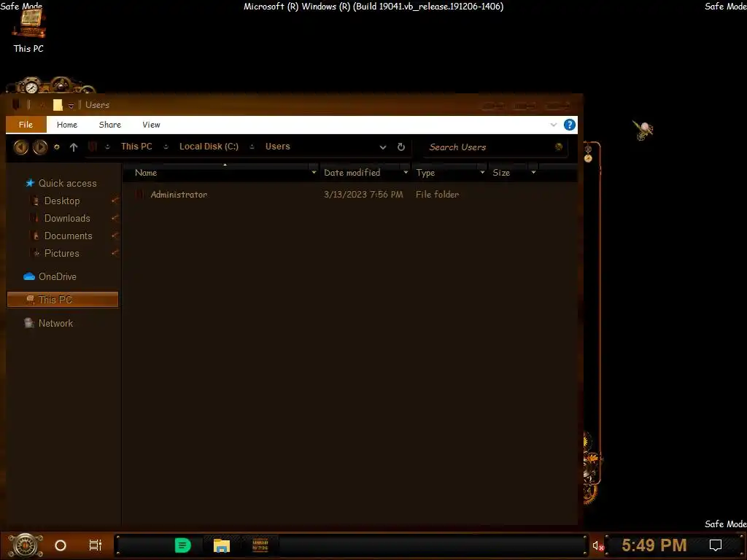The height and width of the screenshot is (560, 747).
Task: Select This PC in address breadcrumb
Action: pos(136,147)
